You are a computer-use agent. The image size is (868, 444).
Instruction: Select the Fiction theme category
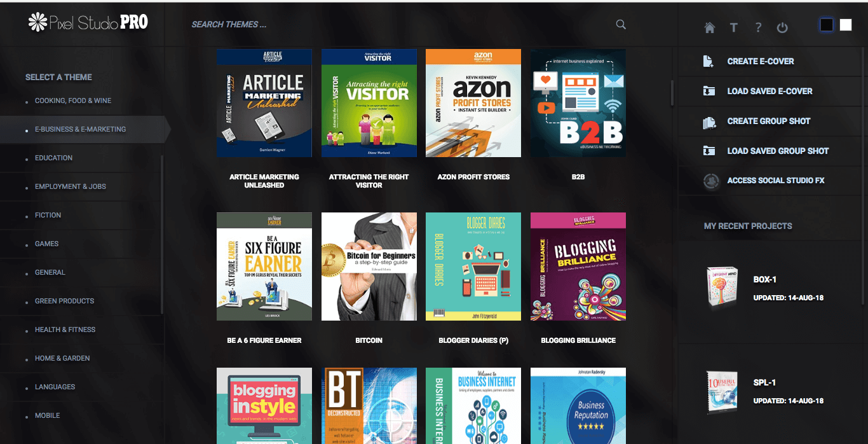pyautogui.click(x=48, y=215)
